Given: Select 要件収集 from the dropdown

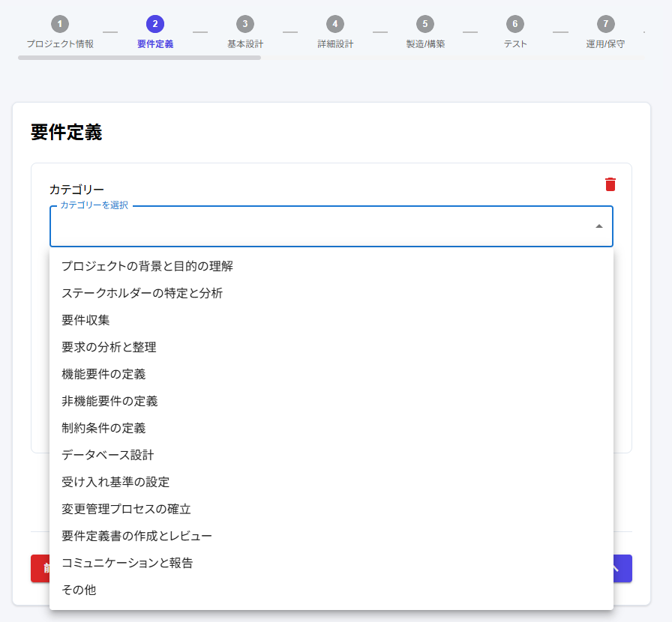Looking at the screenshot, I should click(x=84, y=320).
